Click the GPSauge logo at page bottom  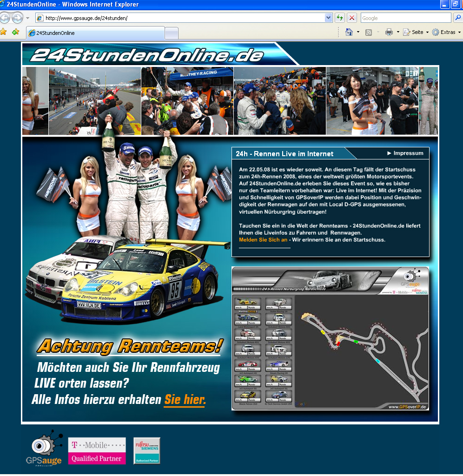pos(44,448)
